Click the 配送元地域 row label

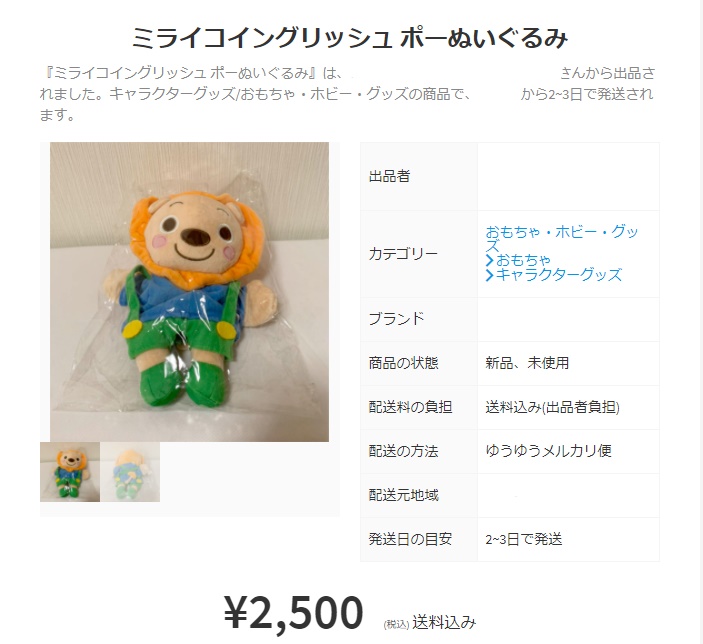pyautogui.click(x=404, y=495)
